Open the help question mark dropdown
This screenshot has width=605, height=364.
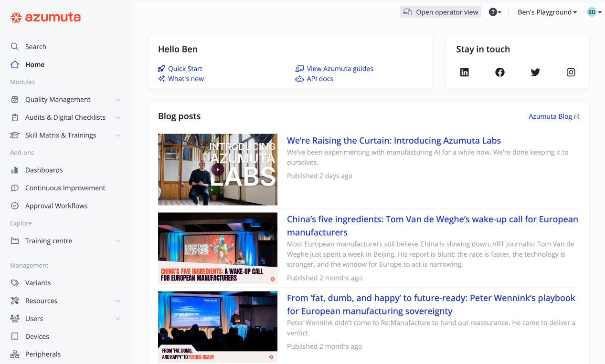tap(495, 12)
